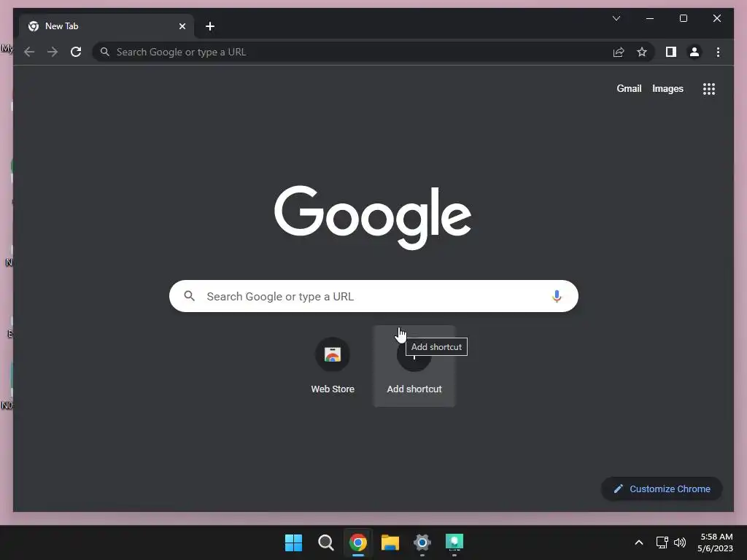Open Chrome's three-dot menu
The width and height of the screenshot is (747, 560).
point(718,52)
